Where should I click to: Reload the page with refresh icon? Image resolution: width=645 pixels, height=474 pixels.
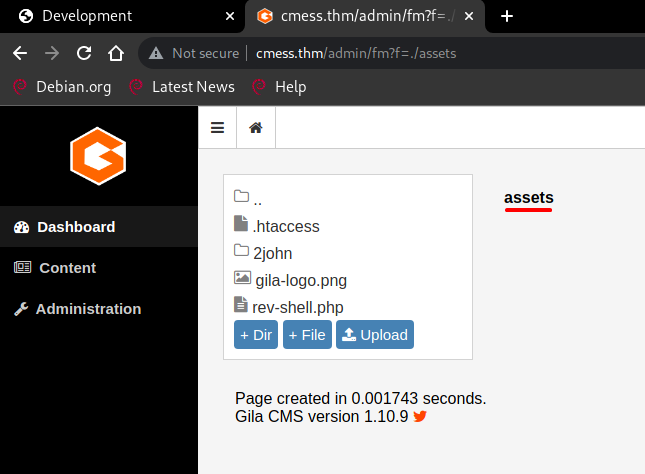pos(84,53)
